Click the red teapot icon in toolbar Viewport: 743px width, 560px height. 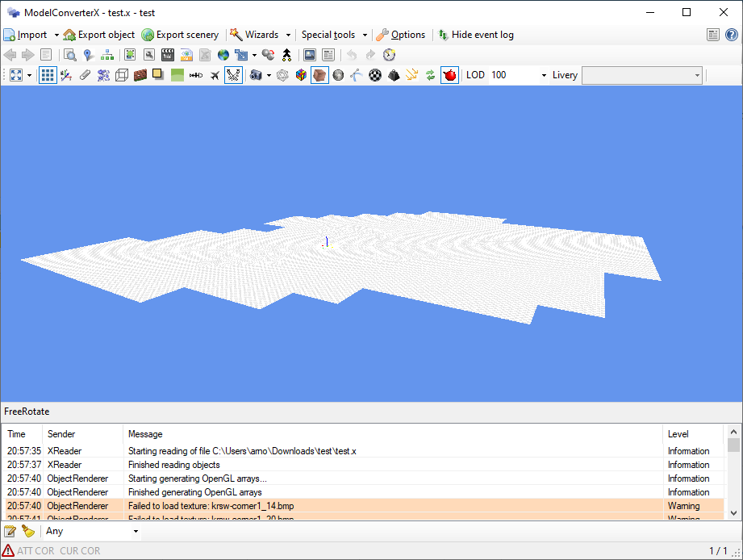point(449,75)
